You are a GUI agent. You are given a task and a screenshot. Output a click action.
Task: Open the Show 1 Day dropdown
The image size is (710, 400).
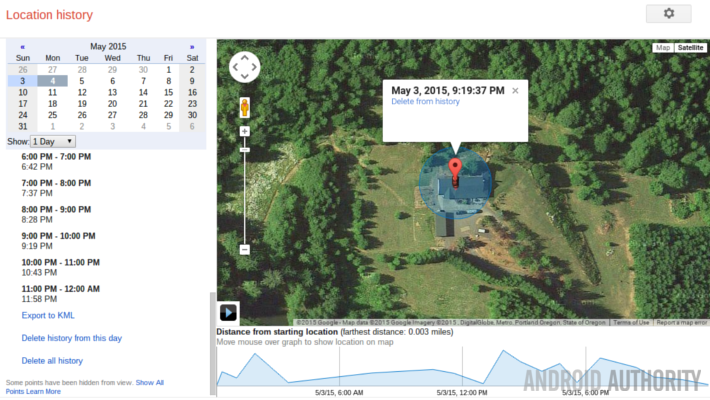pos(53,141)
